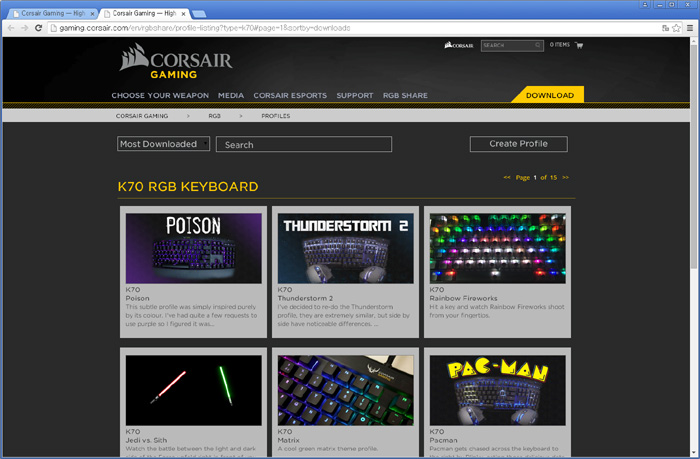This screenshot has width=700, height=459.
Task: Open the Matrix keyboard thumbnail
Action: (x=346, y=390)
